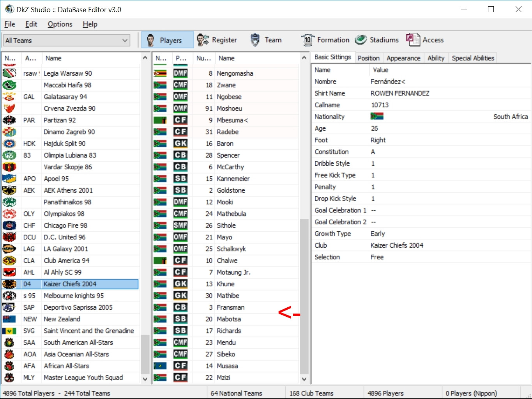The width and height of the screenshot is (532, 399).
Task: Click the DkZ Studio app icon in title bar
Action: pyautogui.click(x=9, y=9)
